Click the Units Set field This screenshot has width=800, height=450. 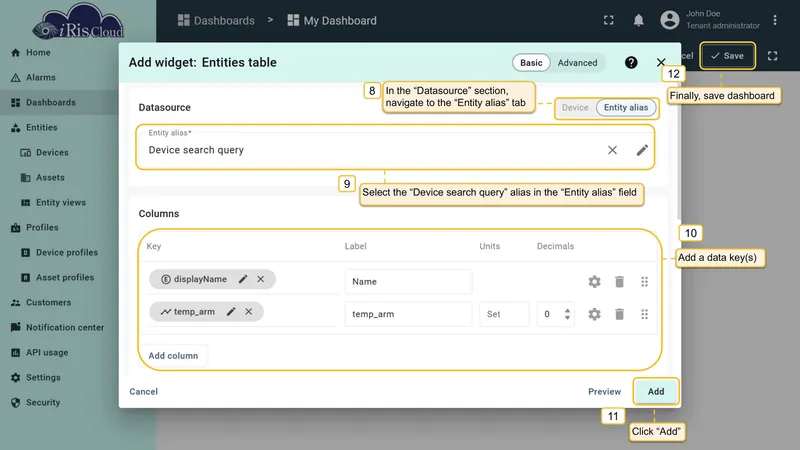504,314
